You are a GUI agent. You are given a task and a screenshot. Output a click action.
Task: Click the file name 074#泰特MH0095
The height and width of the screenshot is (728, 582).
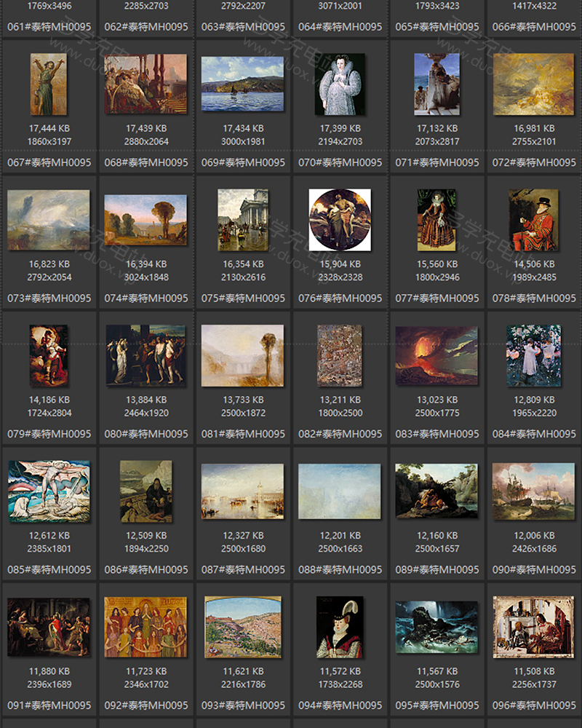146,298
